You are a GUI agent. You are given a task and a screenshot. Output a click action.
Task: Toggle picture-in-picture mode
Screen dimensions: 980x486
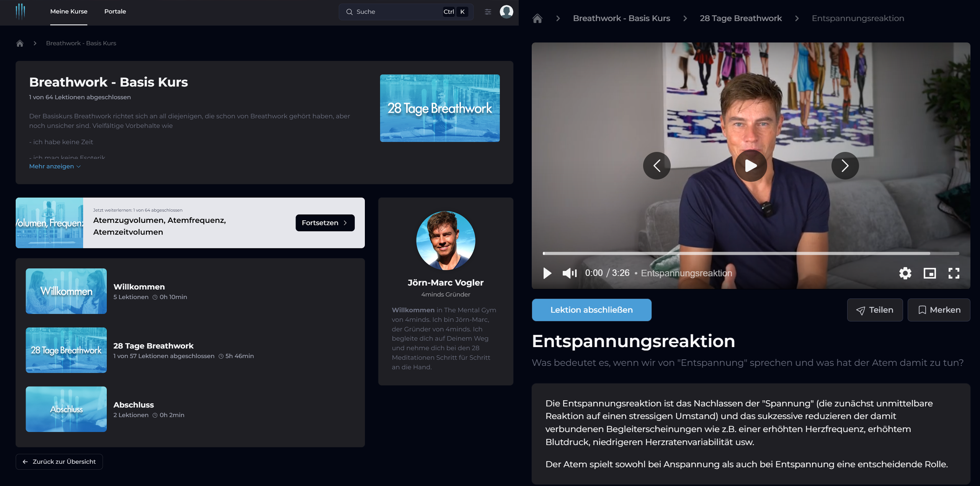(x=930, y=273)
